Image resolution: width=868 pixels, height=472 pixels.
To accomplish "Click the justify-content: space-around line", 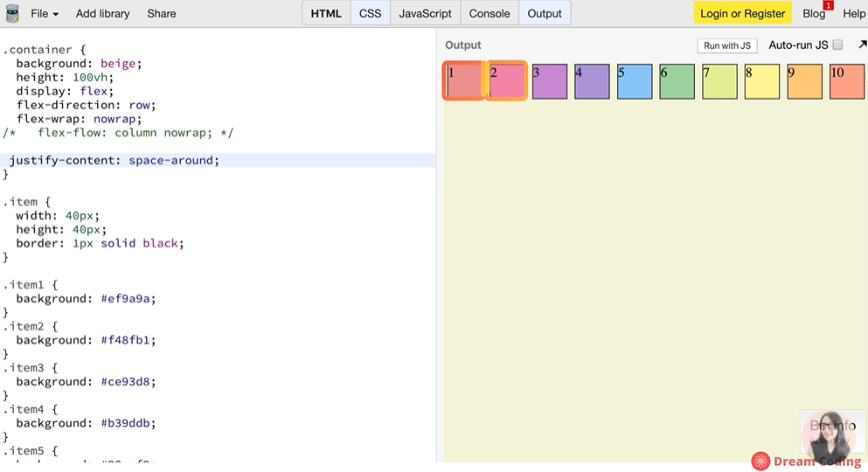I will point(219,161).
